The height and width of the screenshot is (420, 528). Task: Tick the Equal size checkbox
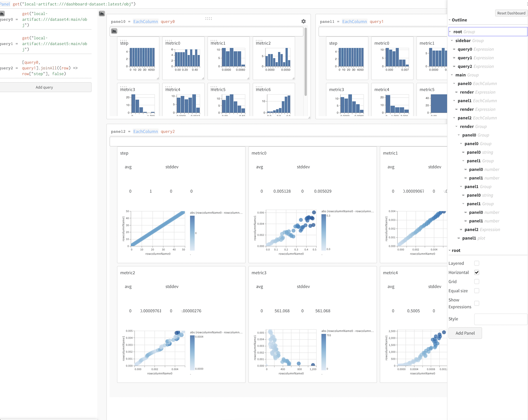click(477, 291)
